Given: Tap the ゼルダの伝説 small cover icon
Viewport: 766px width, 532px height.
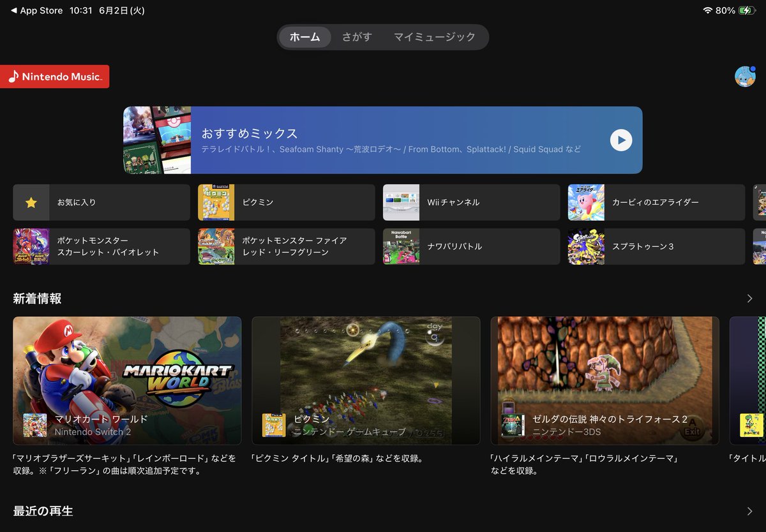Looking at the screenshot, I should click(x=513, y=425).
